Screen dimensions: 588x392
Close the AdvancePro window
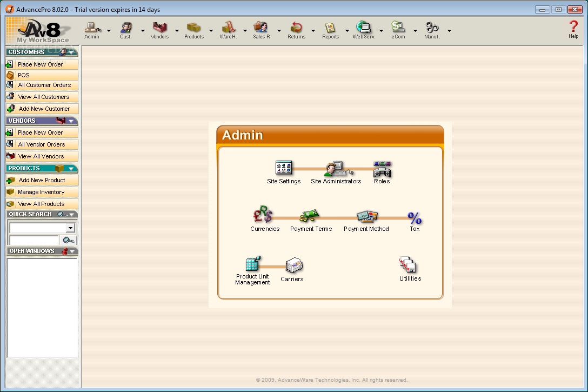point(575,10)
